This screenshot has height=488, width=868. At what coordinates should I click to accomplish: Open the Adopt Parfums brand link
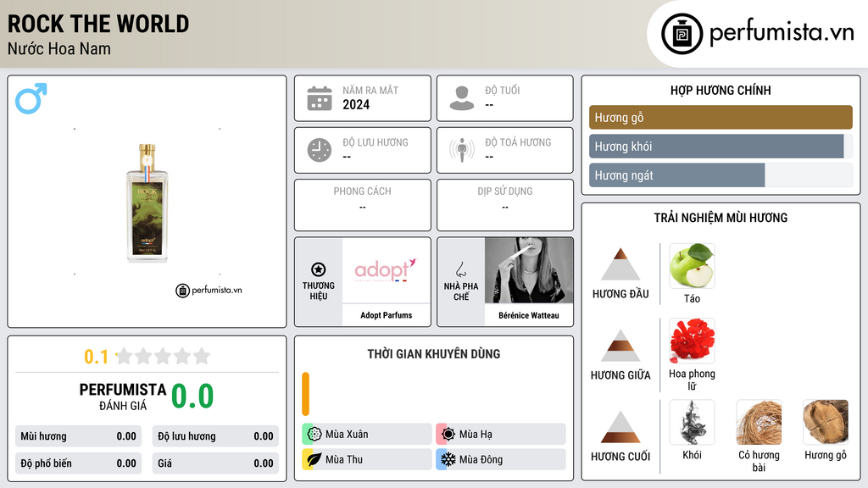tap(387, 315)
